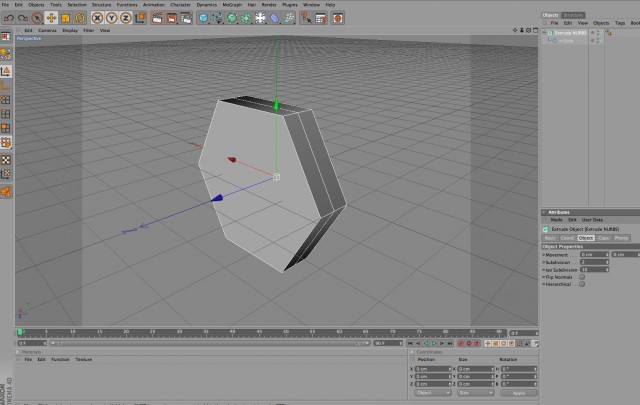The height and width of the screenshot is (405, 640).
Task: Click the Position X field in Coordinates
Action: click(x=433, y=369)
